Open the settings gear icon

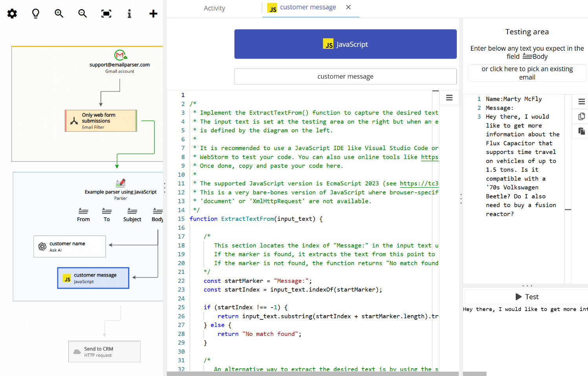pos(12,13)
